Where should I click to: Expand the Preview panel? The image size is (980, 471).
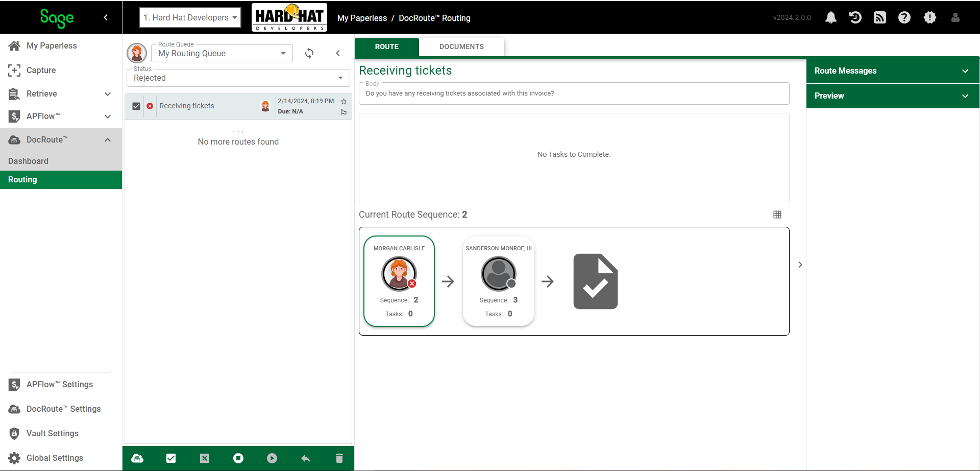pyautogui.click(x=893, y=96)
